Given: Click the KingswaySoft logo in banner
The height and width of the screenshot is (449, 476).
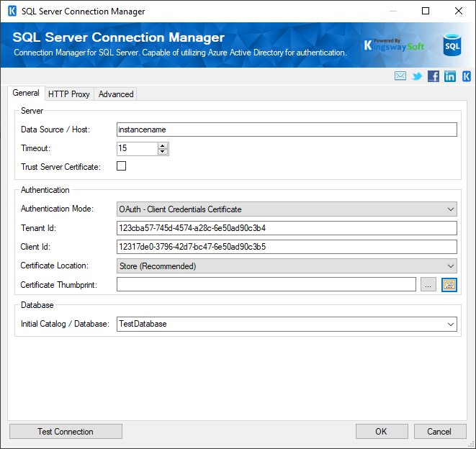Looking at the screenshot, I should coord(395,46).
